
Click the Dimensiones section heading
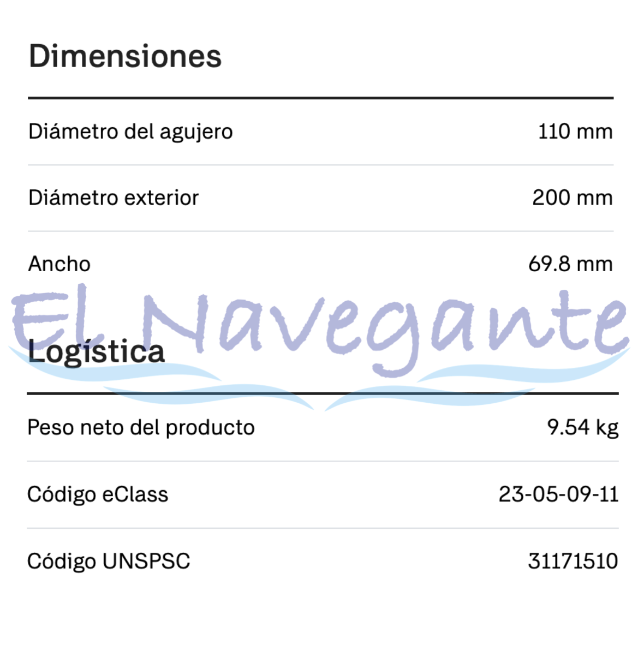coord(125,56)
